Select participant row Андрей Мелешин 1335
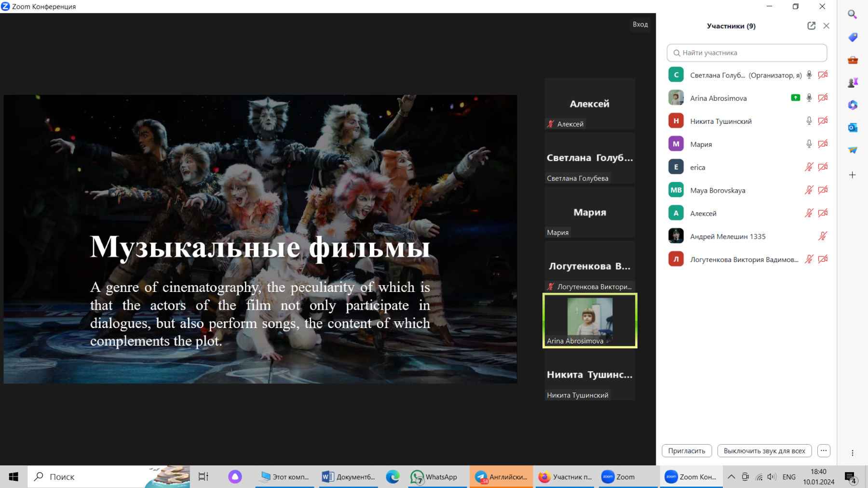This screenshot has width=868, height=488. [x=747, y=236]
